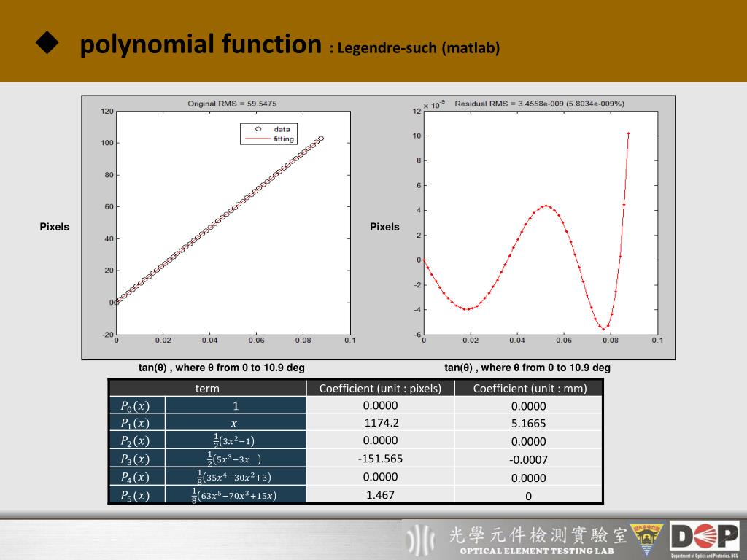
Task: Click the right plot 'Pixels' axis label
Action: point(384,227)
